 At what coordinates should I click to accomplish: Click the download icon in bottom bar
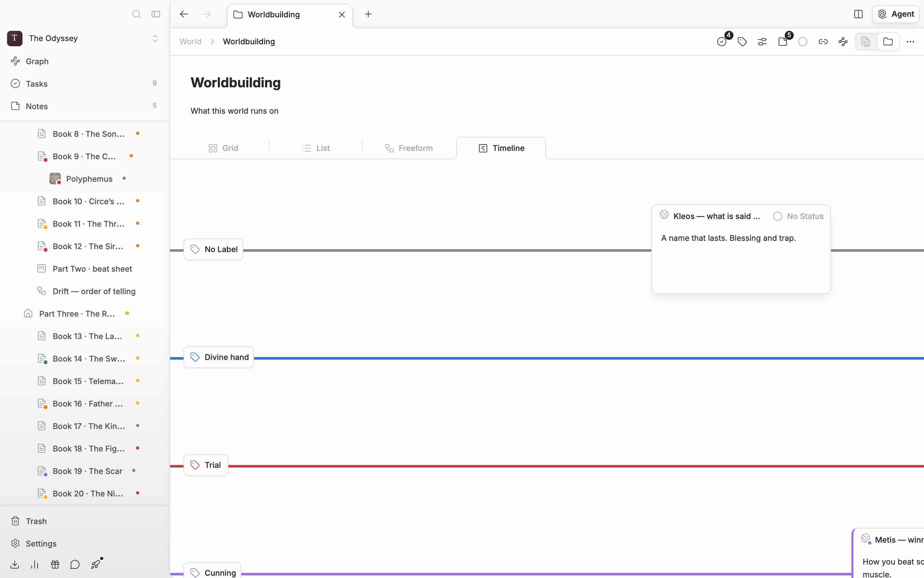(14, 565)
